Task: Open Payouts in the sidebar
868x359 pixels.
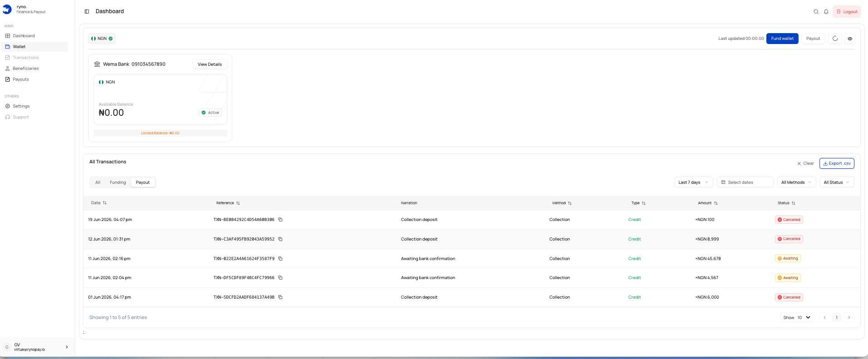Action: tap(35, 79)
